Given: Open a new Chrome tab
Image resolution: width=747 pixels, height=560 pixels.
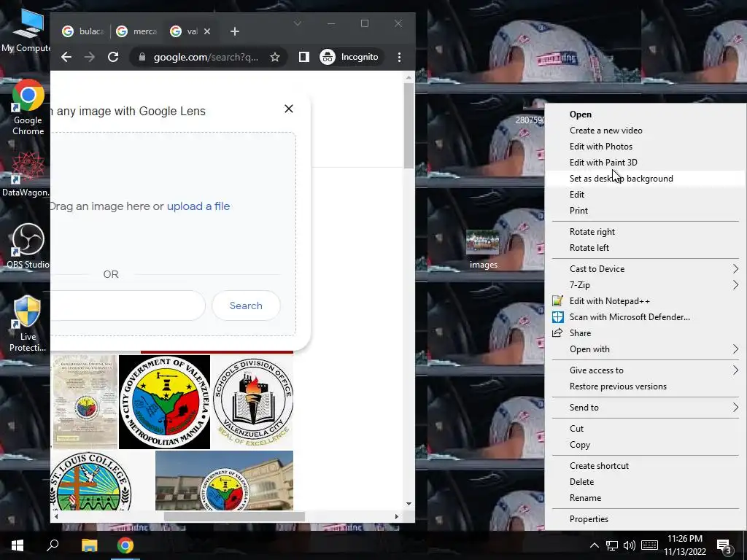Looking at the screenshot, I should click(x=234, y=31).
